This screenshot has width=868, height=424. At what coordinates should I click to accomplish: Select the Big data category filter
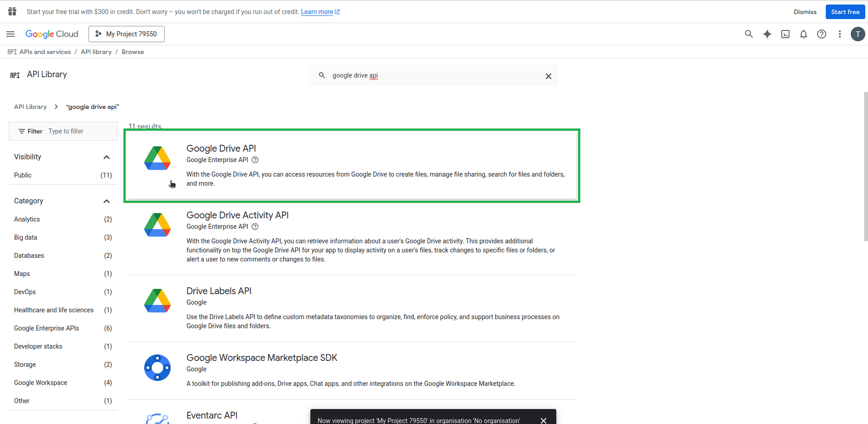[25, 237]
